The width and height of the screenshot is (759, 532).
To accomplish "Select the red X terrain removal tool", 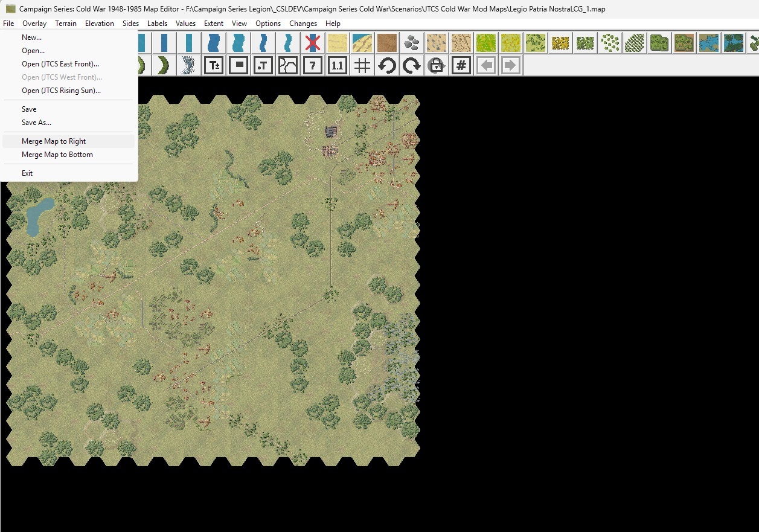I will click(312, 43).
